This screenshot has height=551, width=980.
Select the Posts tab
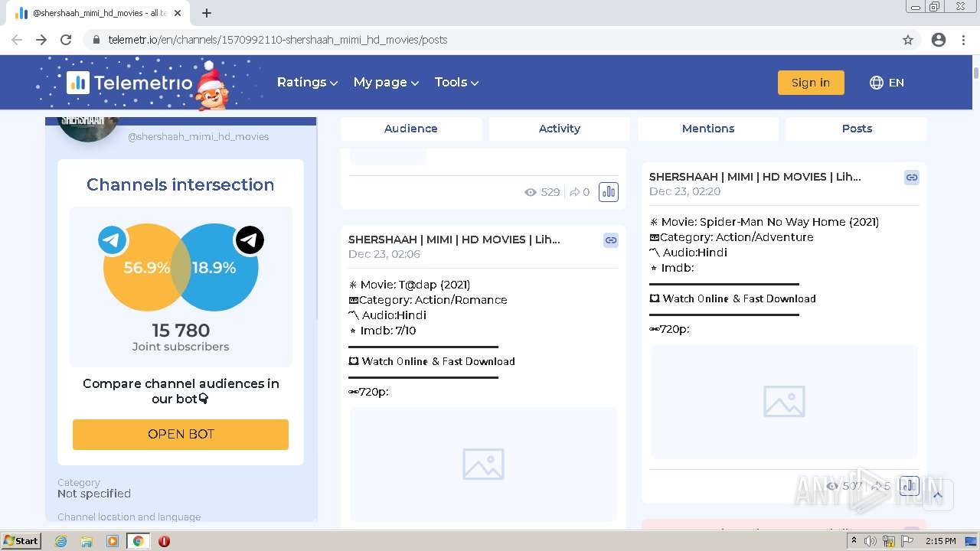tap(857, 129)
